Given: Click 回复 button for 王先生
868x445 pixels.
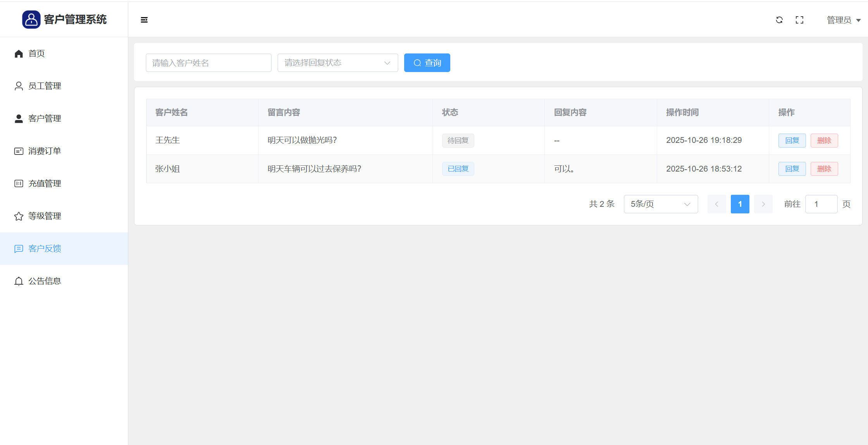Looking at the screenshot, I should (x=792, y=141).
